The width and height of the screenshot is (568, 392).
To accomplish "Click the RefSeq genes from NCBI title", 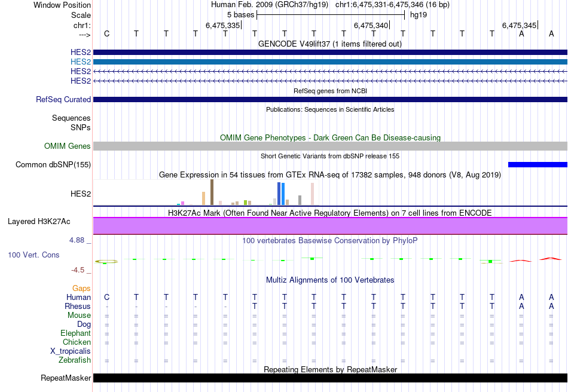I will point(330,91).
